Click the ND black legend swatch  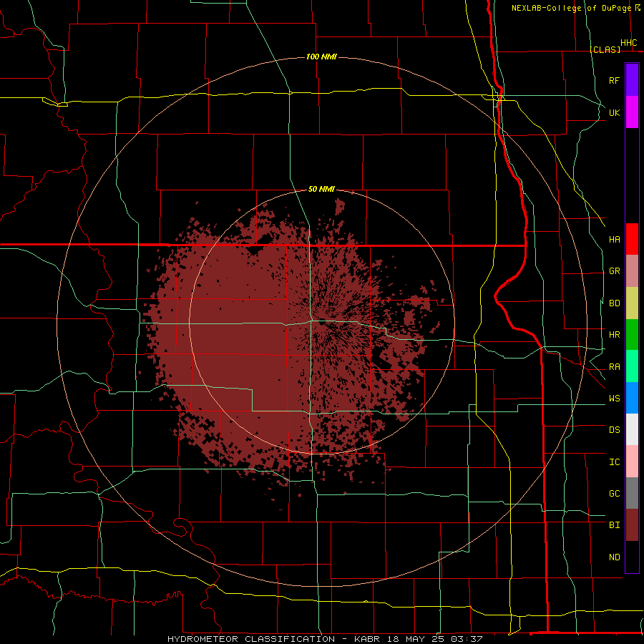[632, 557]
